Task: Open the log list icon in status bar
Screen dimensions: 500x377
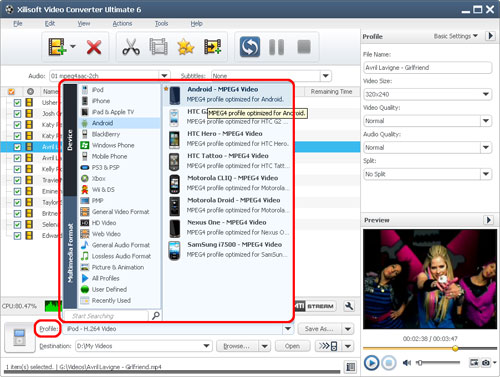Action: tap(350, 367)
